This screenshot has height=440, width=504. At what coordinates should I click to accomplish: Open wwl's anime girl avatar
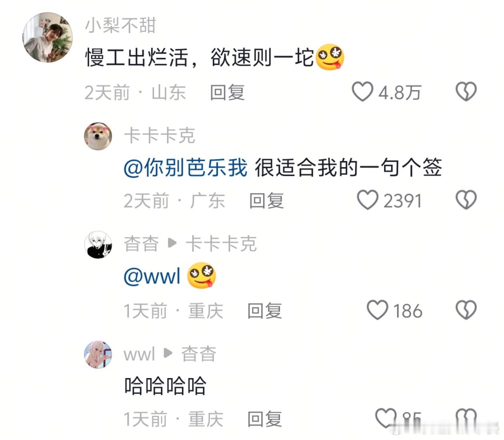(x=98, y=354)
